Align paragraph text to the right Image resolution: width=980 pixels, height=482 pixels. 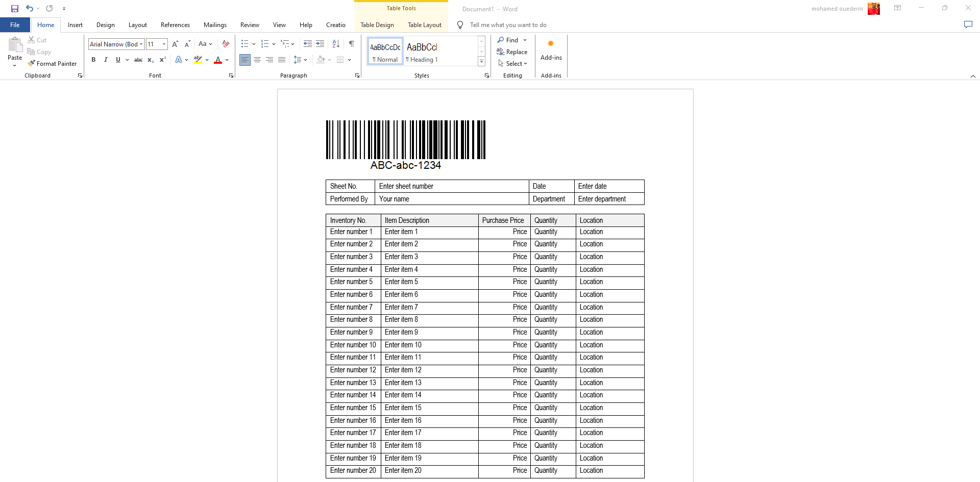269,60
